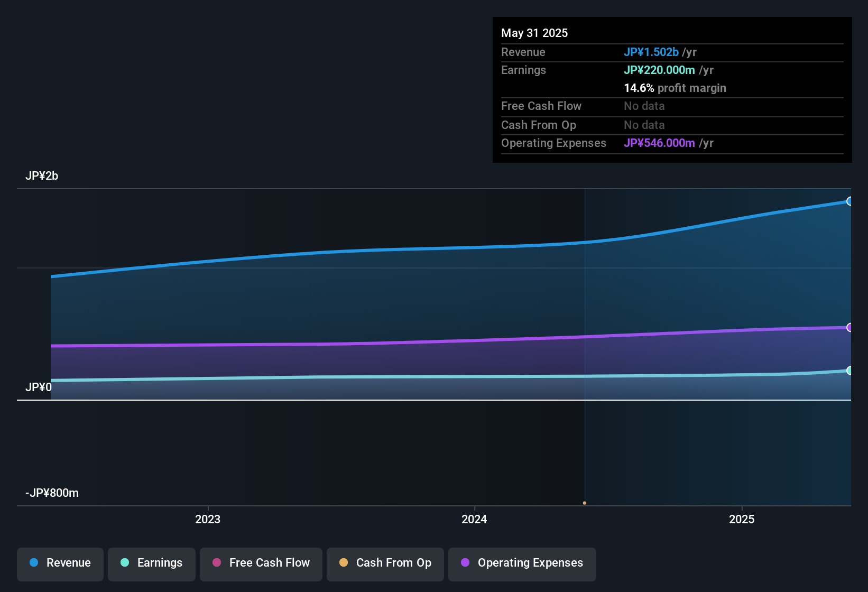This screenshot has width=868, height=592.
Task: Click the JP¥220.000m earnings value
Action: [659, 70]
